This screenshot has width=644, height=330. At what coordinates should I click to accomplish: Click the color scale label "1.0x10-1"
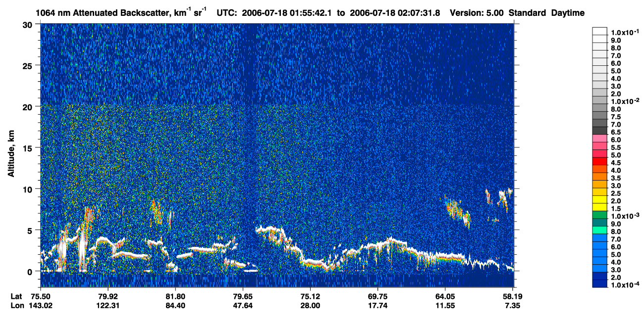pyautogui.click(x=625, y=32)
